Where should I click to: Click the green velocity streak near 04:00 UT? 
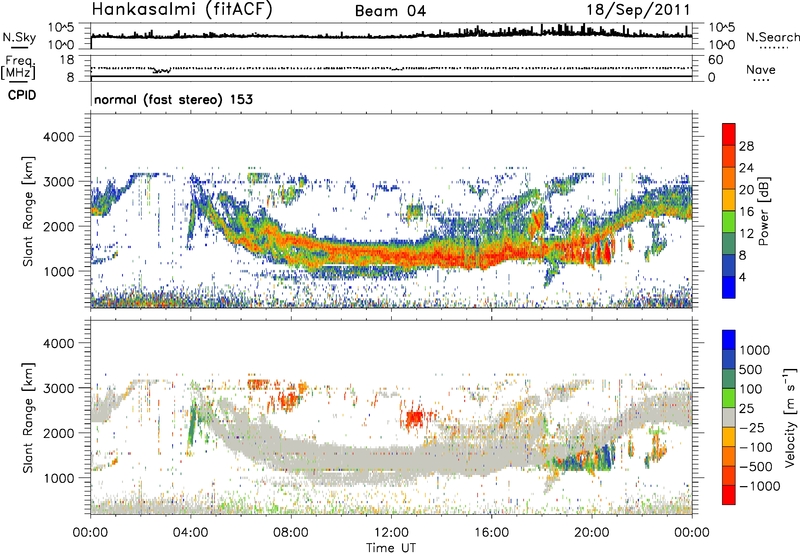tap(192, 423)
